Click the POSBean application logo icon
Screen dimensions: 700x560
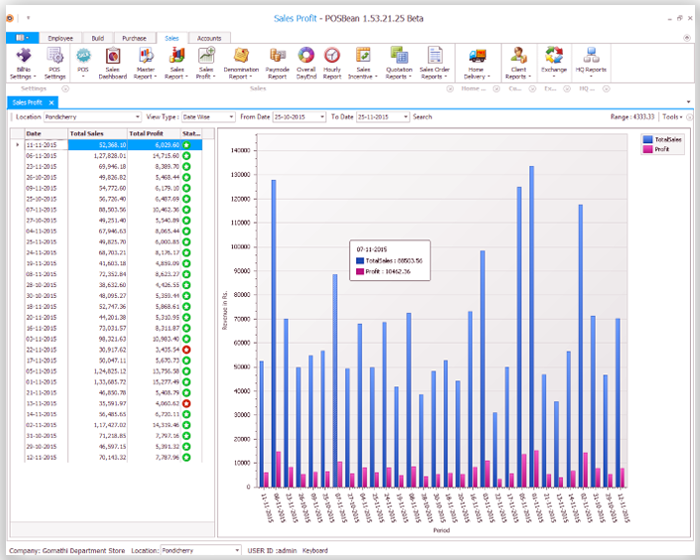pos(10,18)
